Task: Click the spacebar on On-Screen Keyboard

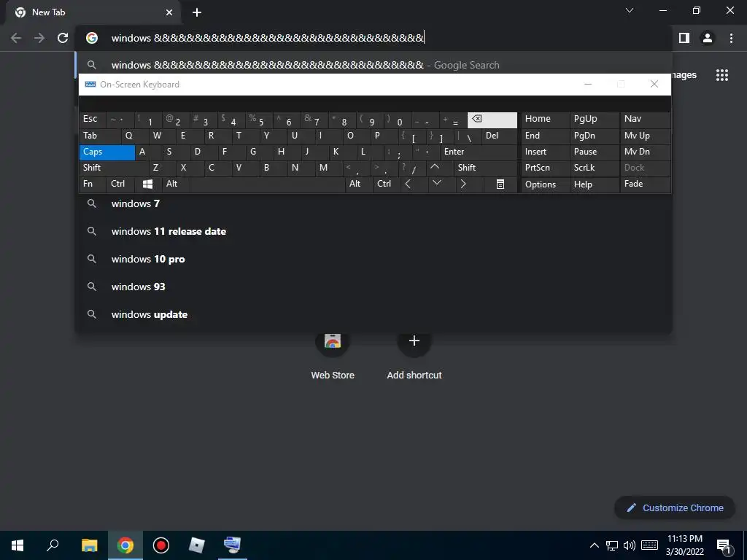Action: click(267, 184)
